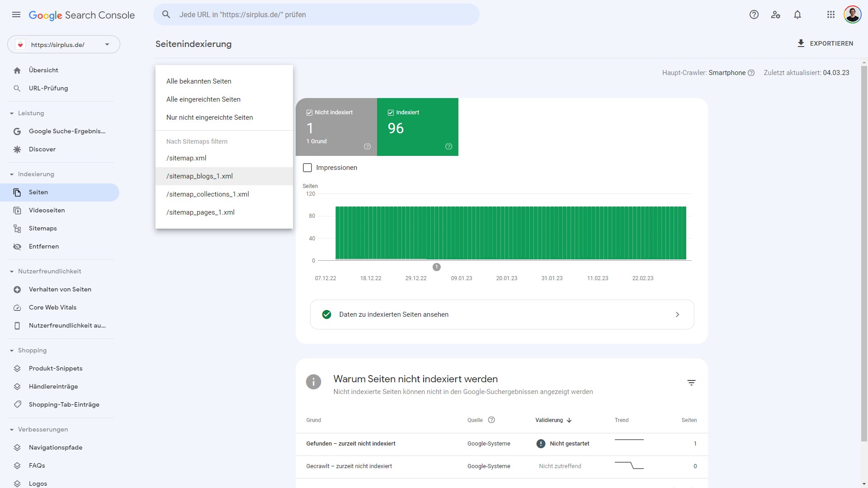Open the property selector https://sirplus.de/
The height and width of the screenshot is (488, 868).
64,44
